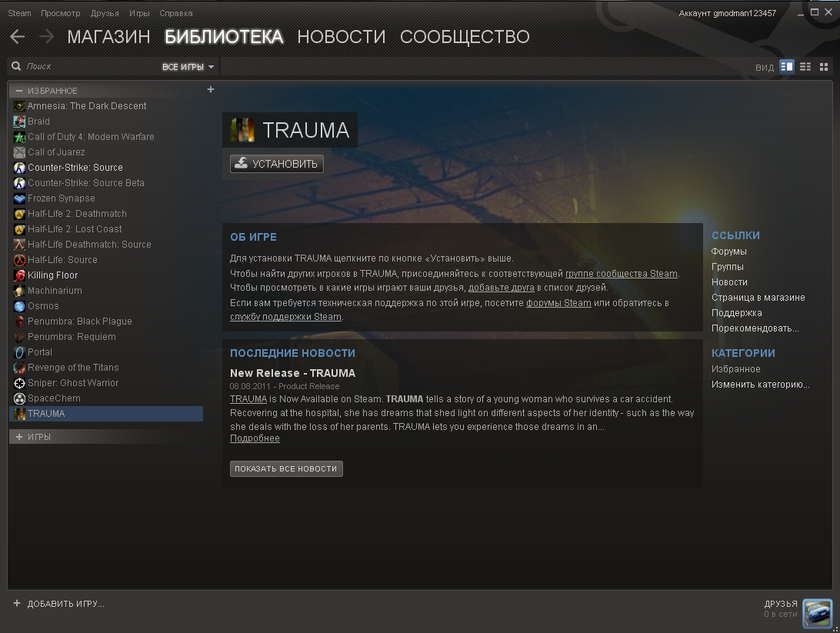The width and height of the screenshot is (840, 633).
Task: Click the Portal game icon
Action: click(19, 352)
